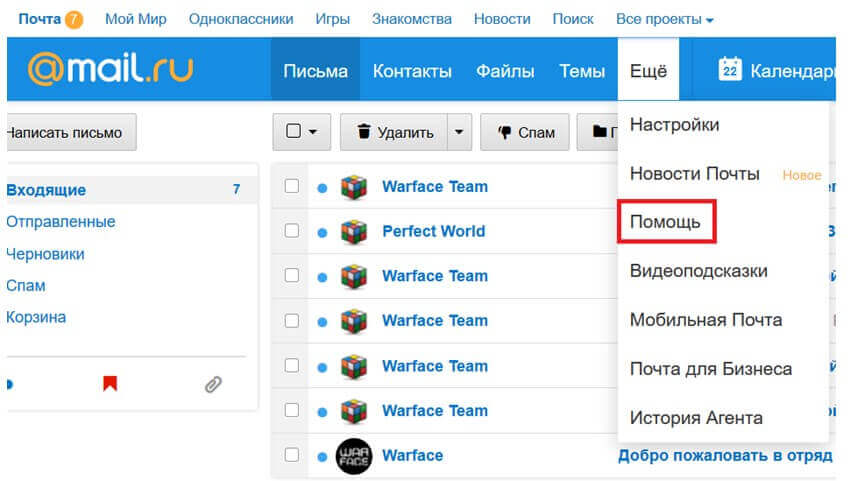Viewport: 850px width, 481px height.
Task: Click the Perfect World sender cube avatar
Action: point(353,231)
